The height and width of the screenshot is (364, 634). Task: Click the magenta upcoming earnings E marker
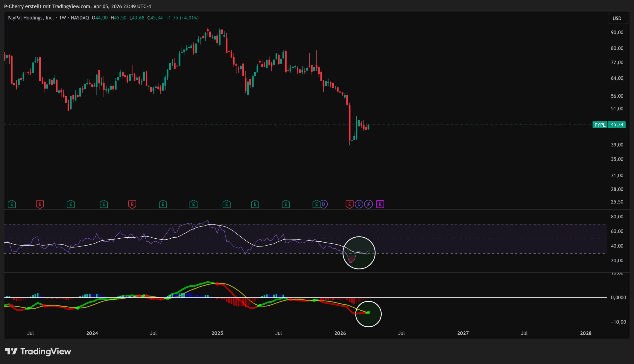click(x=380, y=204)
